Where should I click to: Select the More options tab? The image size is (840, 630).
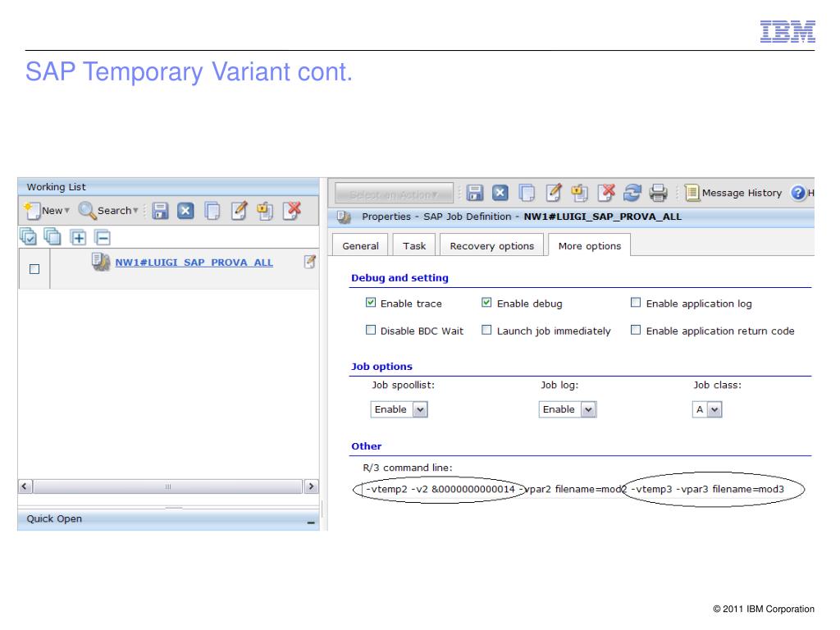point(589,245)
